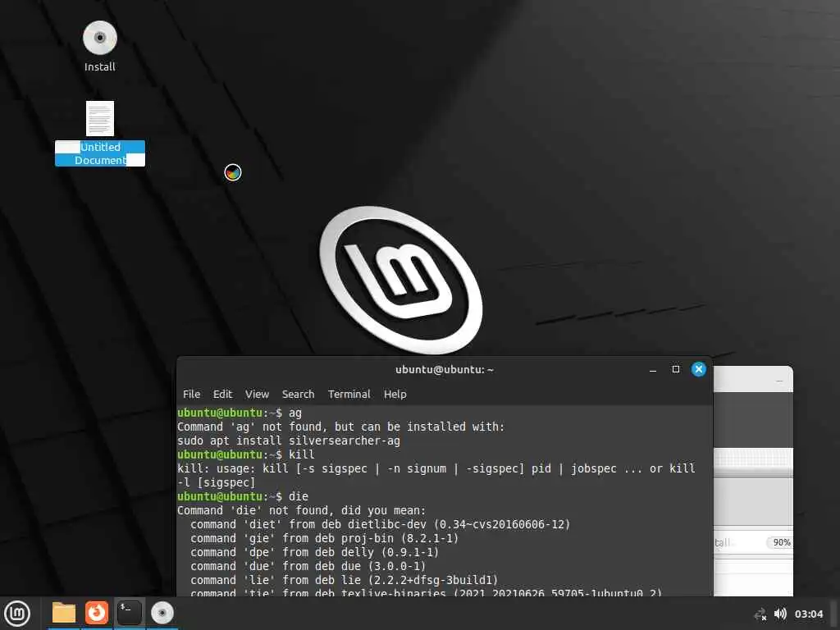Image resolution: width=840 pixels, height=630 pixels.
Task: Open the Terminal menu in menu bar
Action: pos(349,395)
